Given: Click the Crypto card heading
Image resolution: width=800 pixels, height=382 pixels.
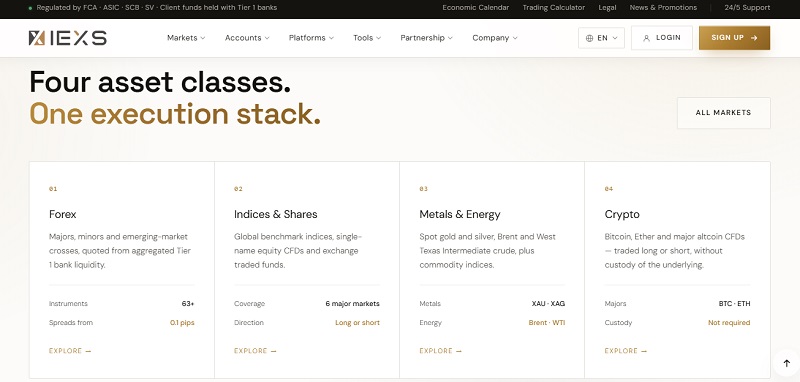Looking at the screenshot, I should [622, 215].
